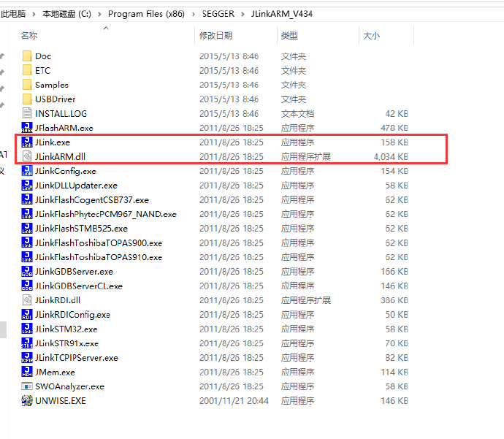The height and width of the screenshot is (439, 504).
Task: Sort files by the 修改日期 column header
Action: tap(215, 35)
